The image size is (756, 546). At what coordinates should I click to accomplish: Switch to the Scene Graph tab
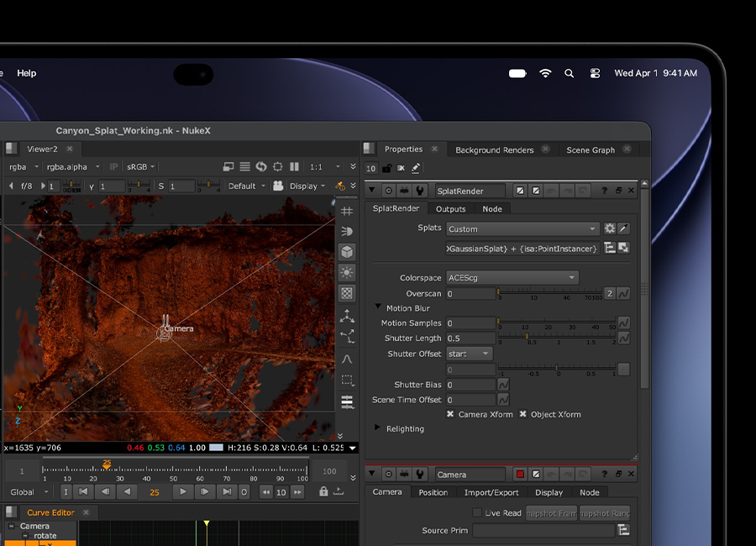coord(591,150)
